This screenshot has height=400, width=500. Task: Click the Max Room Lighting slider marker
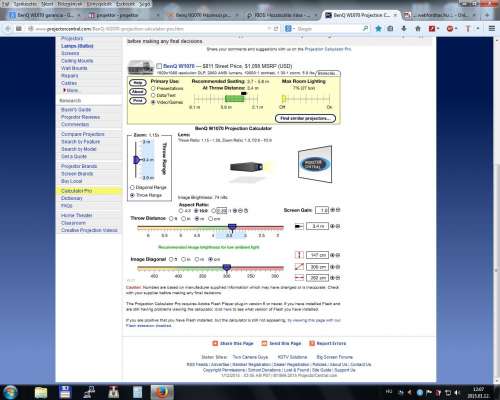(284, 99)
